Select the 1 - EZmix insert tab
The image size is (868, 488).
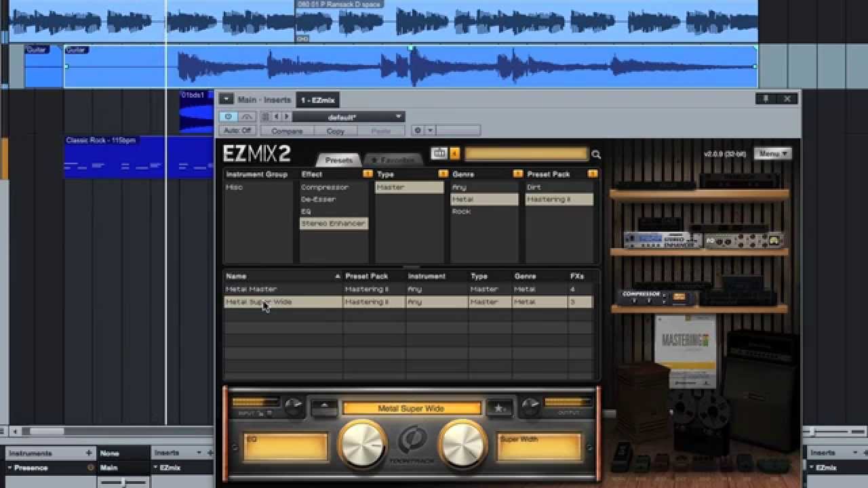(318, 100)
